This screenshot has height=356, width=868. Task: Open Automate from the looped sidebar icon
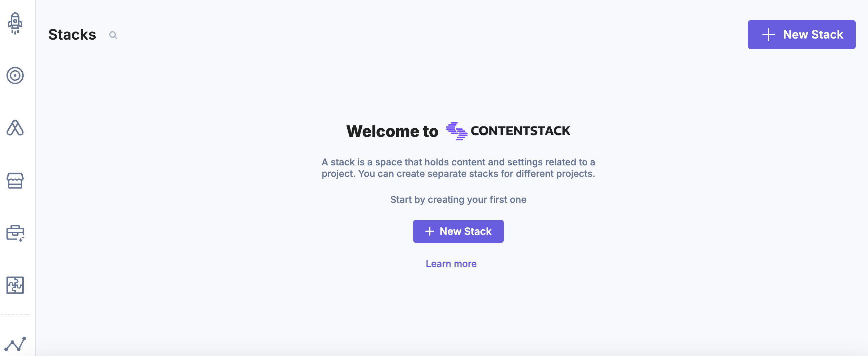pyautogui.click(x=15, y=128)
